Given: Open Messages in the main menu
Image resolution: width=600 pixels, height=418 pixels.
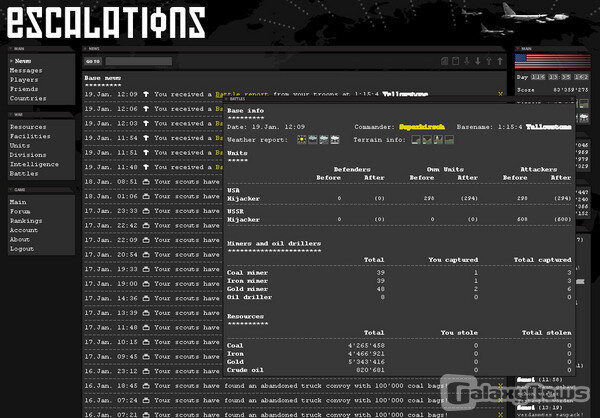Looking at the screenshot, I should (x=26, y=70).
